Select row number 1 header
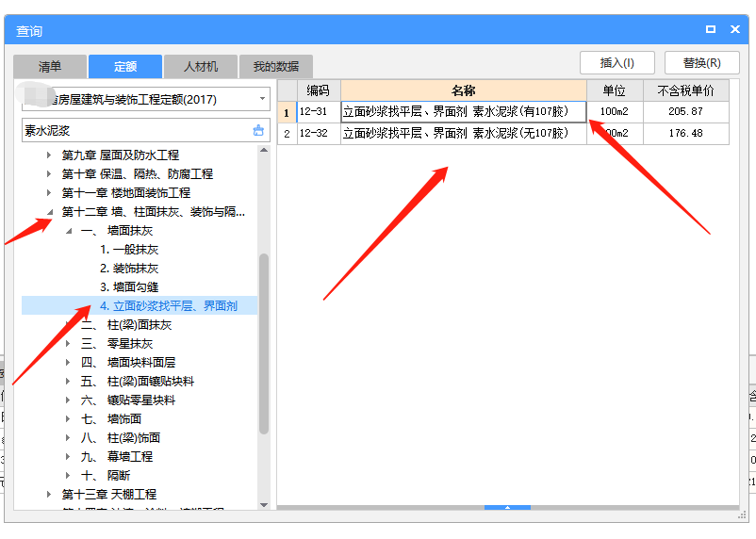Screen dimensions: 756x539 (x=287, y=112)
